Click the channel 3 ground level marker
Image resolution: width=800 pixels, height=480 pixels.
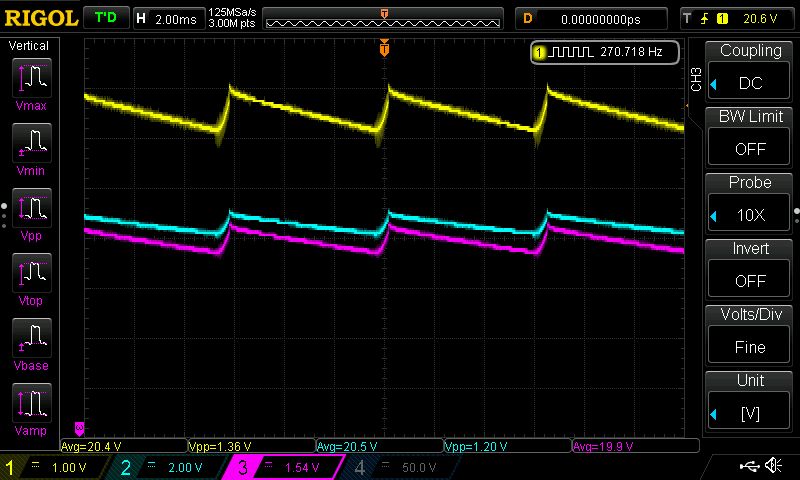click(x=79, y=428)
